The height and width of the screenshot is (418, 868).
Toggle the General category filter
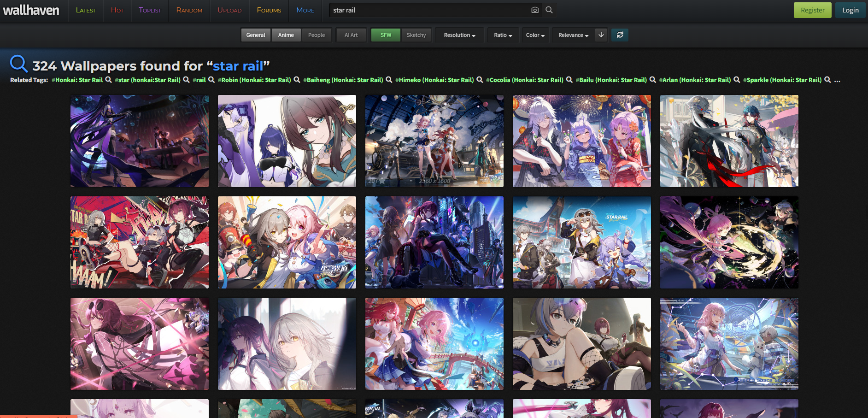tap(256, 35)
